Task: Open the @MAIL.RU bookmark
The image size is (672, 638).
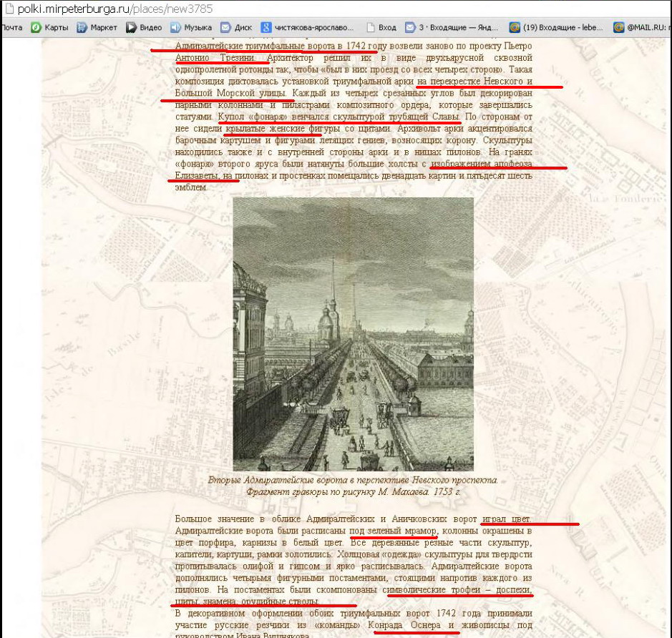Action: 642,27
